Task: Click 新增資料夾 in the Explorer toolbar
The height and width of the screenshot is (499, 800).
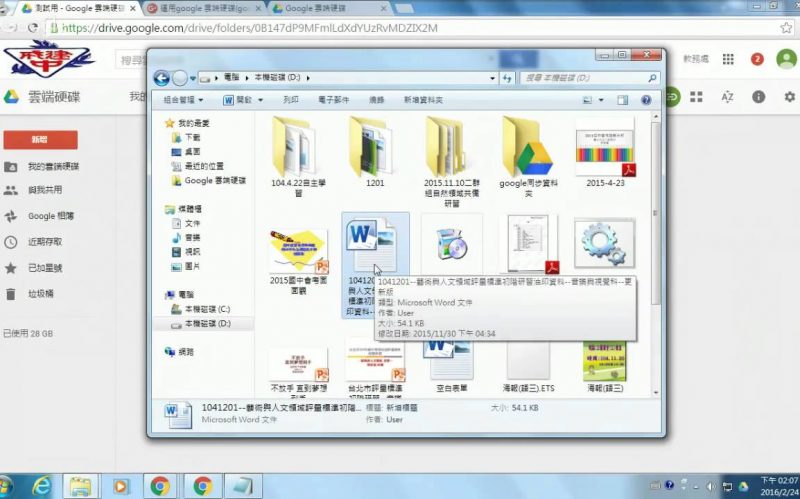Action: 426,100
